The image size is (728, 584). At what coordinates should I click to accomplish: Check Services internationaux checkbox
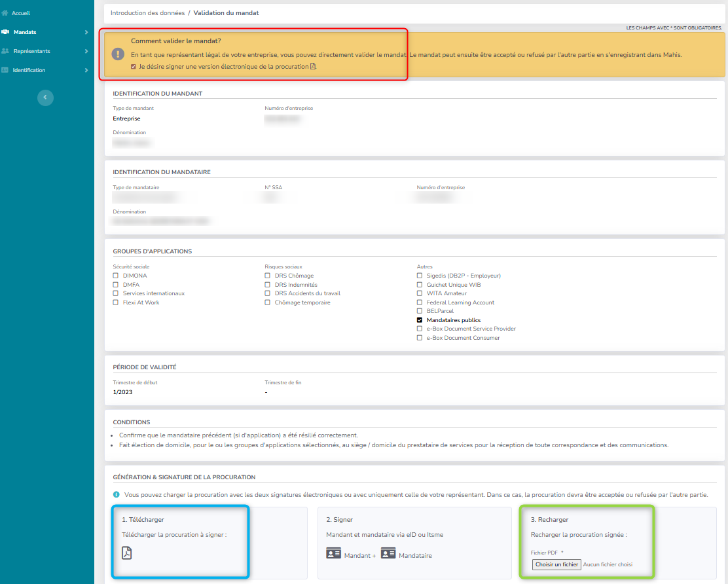(x=116, y=293)
